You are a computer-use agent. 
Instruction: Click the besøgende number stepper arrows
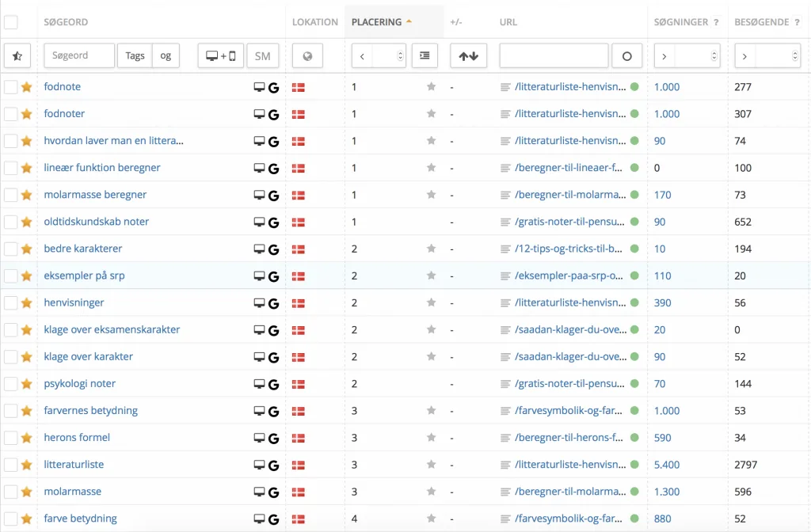pyautogui.click(x=795, y=56)
